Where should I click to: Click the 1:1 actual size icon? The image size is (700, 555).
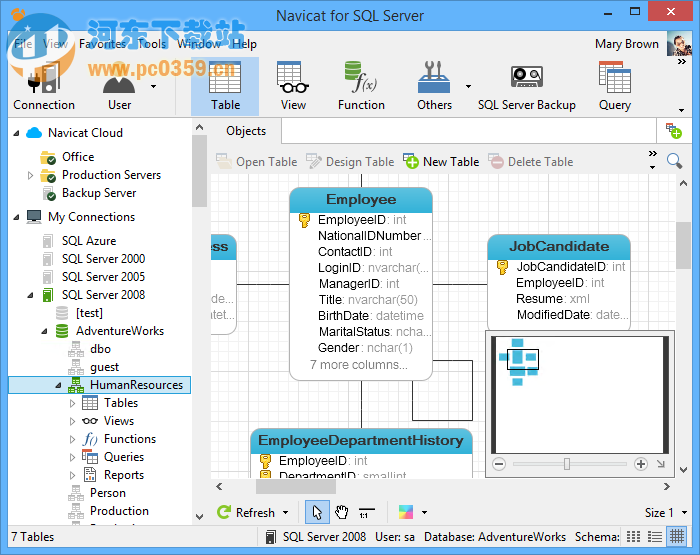click(x=367, y=512)
